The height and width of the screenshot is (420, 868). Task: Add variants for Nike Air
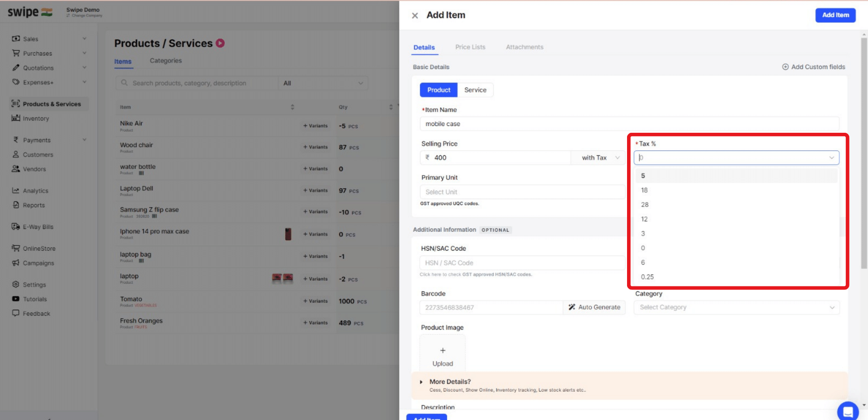(316, 126)
